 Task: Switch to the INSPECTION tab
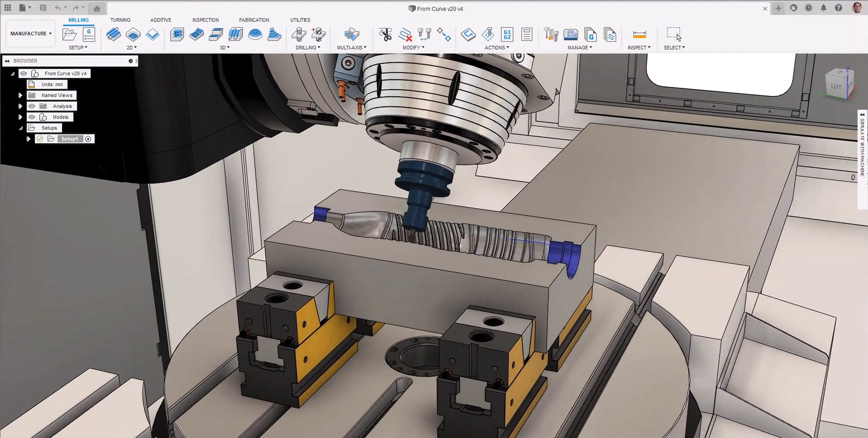click(x=205, y=20)
